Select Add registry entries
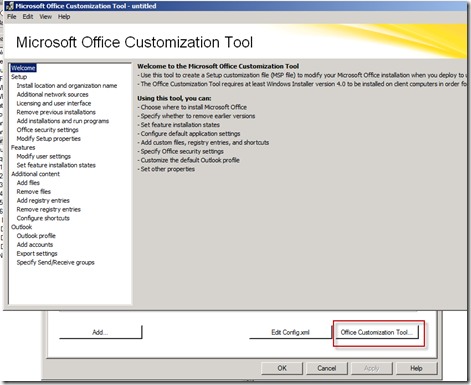 43,200
